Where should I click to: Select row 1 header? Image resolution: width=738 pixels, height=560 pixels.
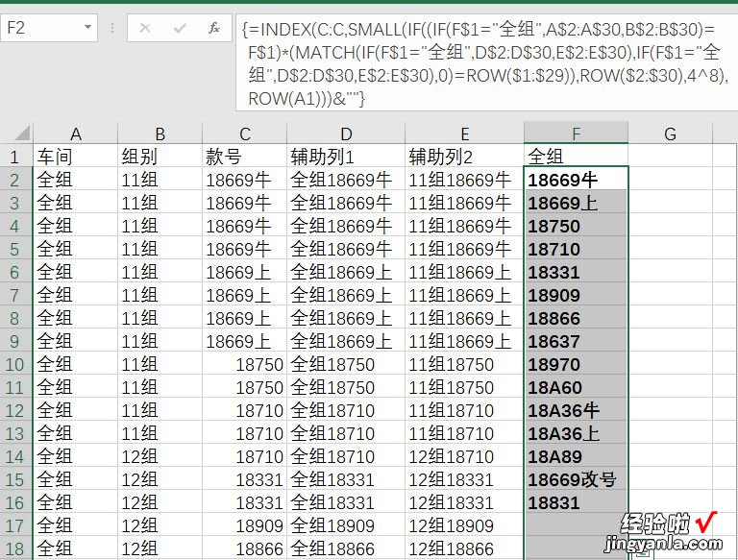tap(14, 157)
